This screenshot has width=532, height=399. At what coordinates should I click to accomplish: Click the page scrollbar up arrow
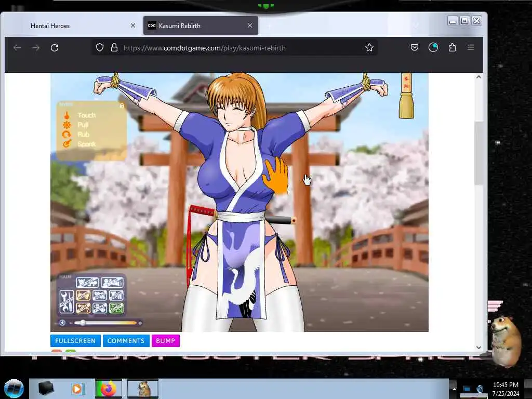tap(478, 77)
